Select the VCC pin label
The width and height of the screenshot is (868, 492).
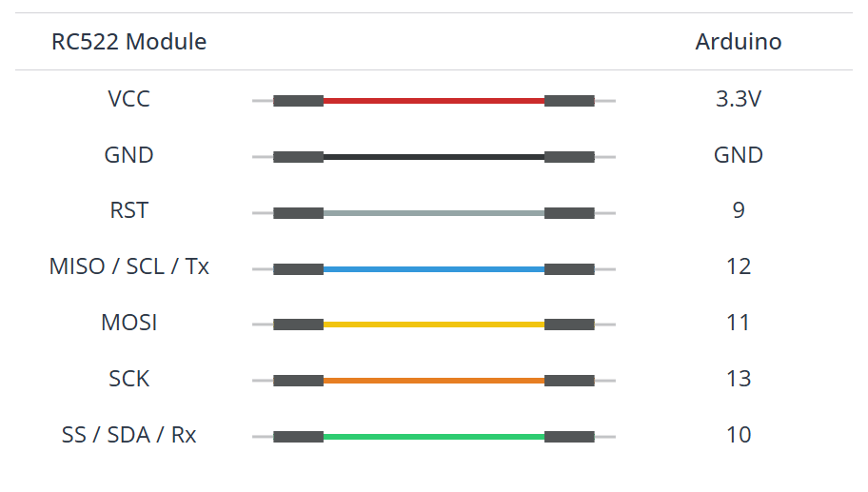coord(128,99)
